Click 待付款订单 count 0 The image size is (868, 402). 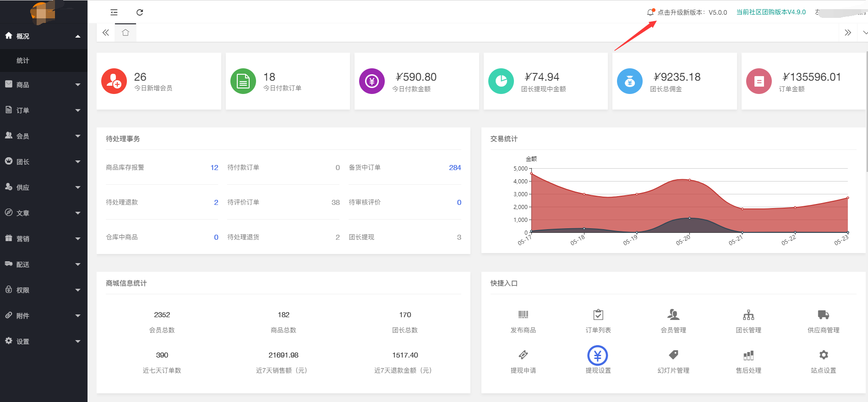point(338,168)
